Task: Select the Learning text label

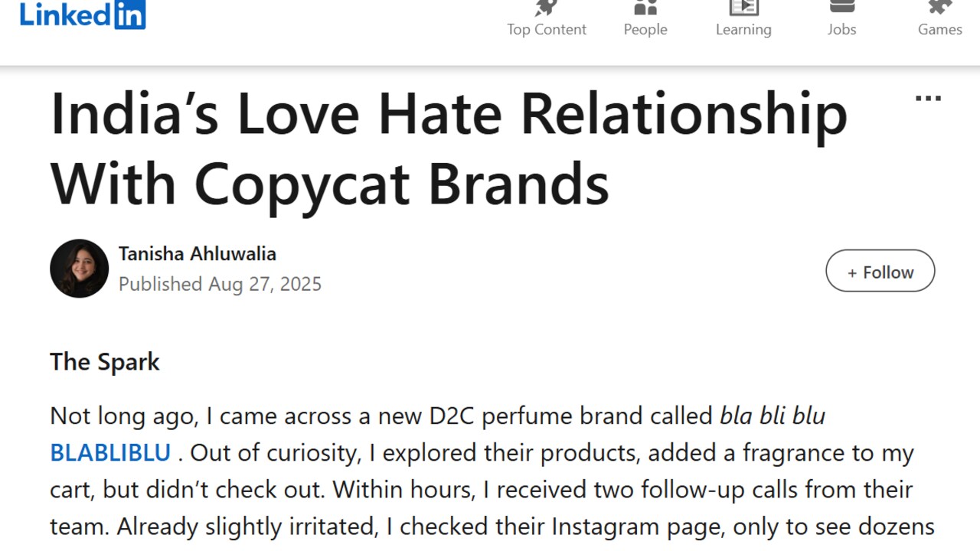Action: click(x=743, y=29)
